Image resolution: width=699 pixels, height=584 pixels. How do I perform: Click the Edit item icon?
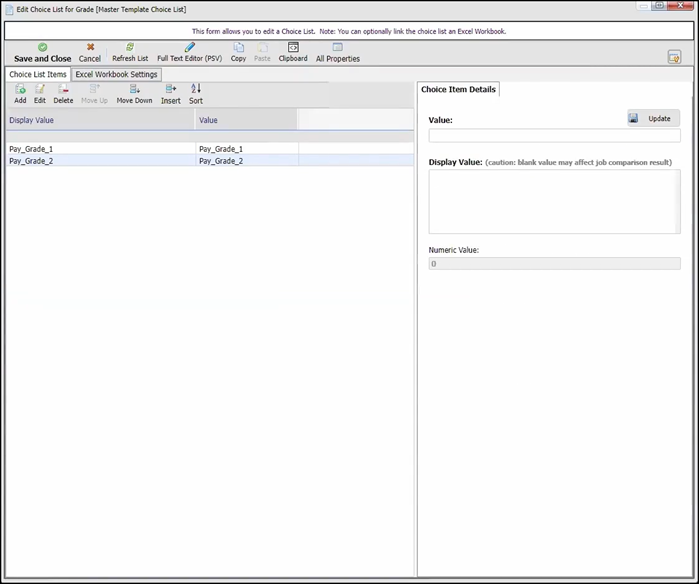(x=40, y=89)
